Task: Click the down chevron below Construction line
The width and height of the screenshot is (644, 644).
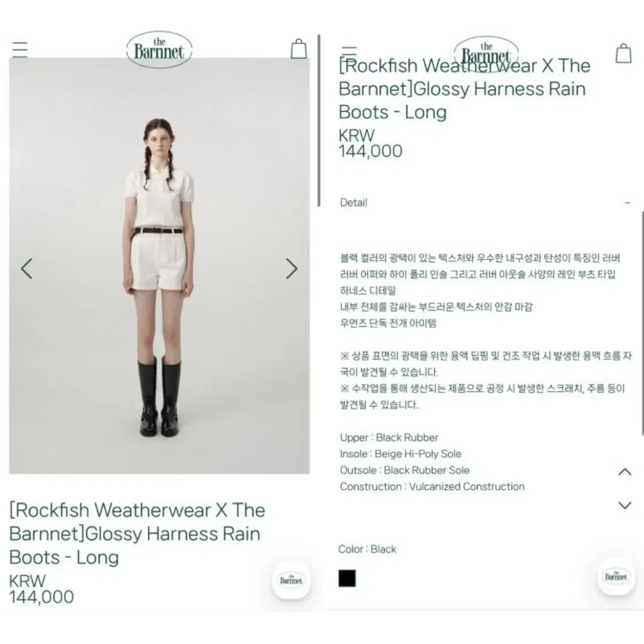Action: [x=624, y=505]
